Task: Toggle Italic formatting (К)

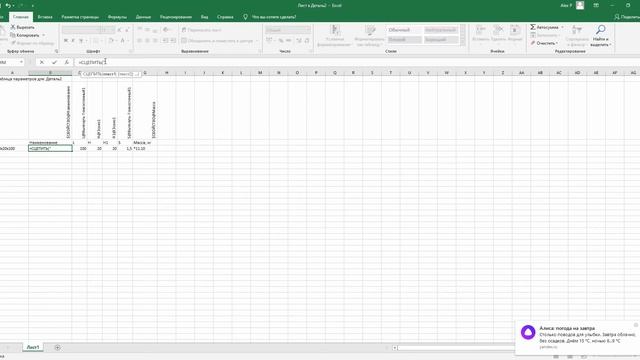Action: click(x=73, y=40)
